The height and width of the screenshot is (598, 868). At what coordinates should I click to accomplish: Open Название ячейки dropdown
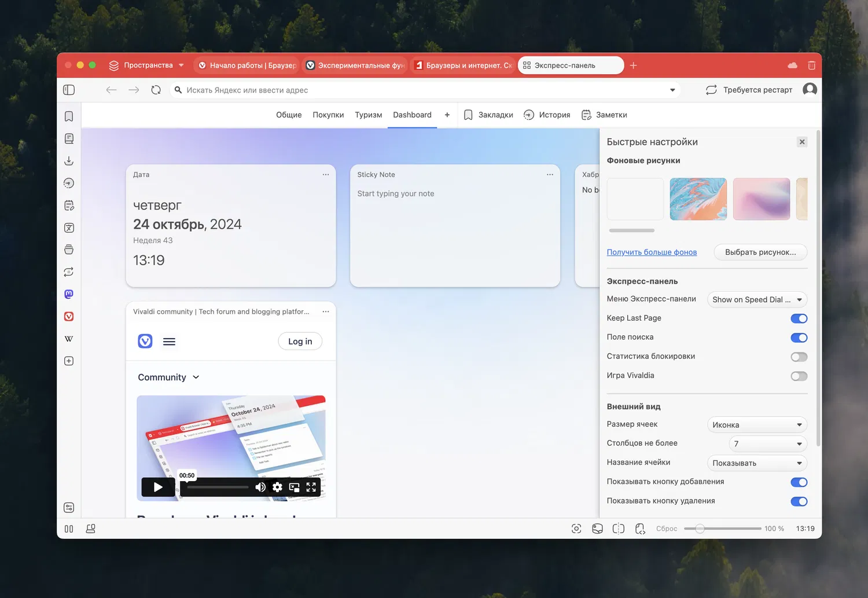pyautogui.click(x=757, y=463)
